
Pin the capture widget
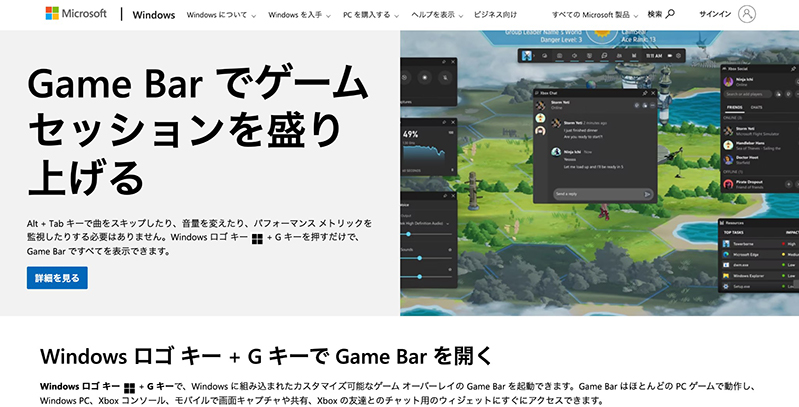[x=444, y=62]
